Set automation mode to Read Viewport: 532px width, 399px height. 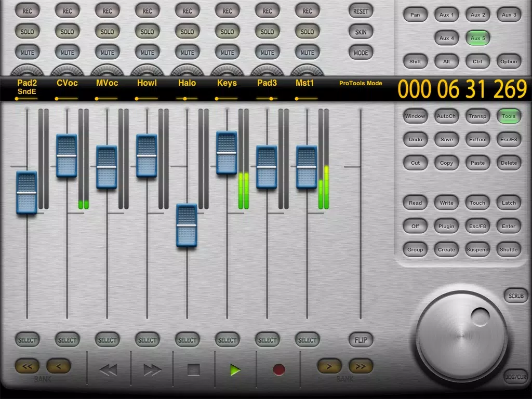pos(415,203)
